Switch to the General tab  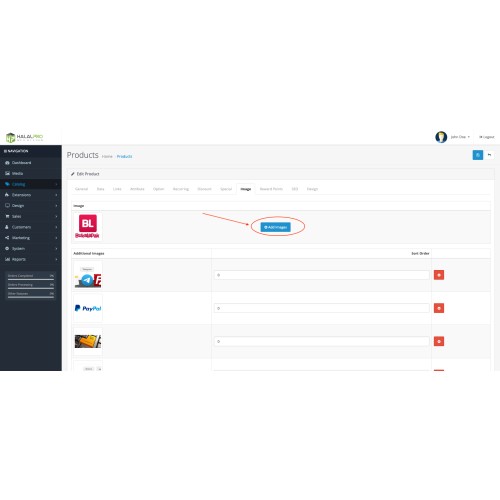(x=81, y=189)
